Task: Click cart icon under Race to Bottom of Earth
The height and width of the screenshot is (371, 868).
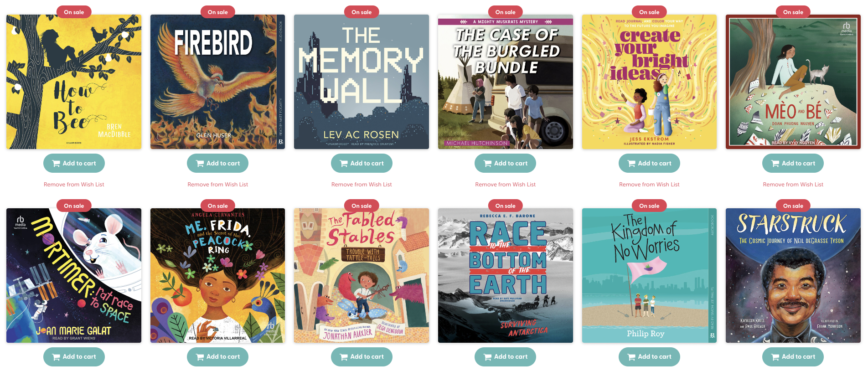Action: [488, 357]
